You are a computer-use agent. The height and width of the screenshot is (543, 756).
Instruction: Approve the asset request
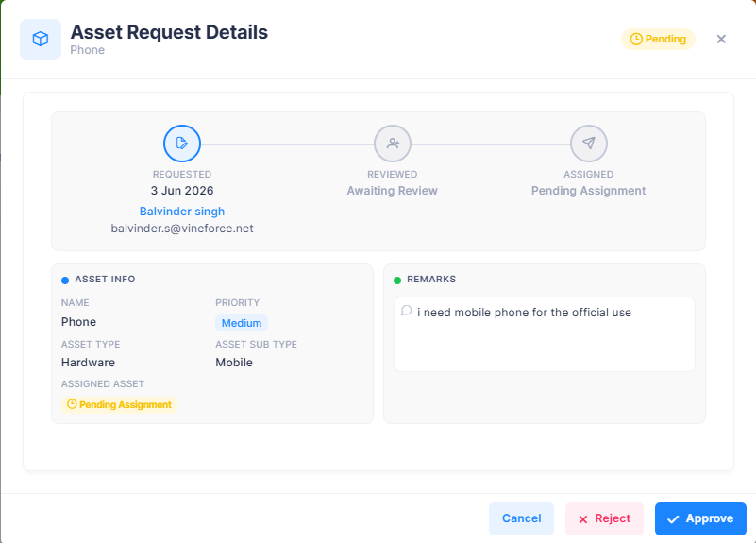(700, 518)
